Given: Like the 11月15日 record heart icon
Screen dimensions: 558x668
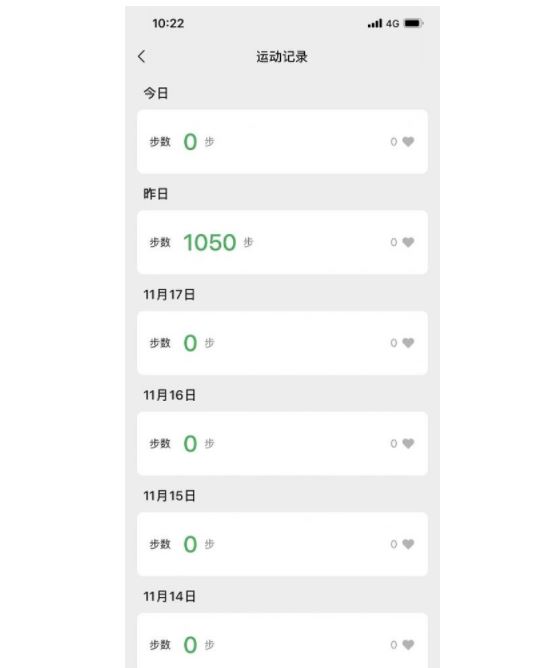Looking at the screenshot, I should [408, 544].
